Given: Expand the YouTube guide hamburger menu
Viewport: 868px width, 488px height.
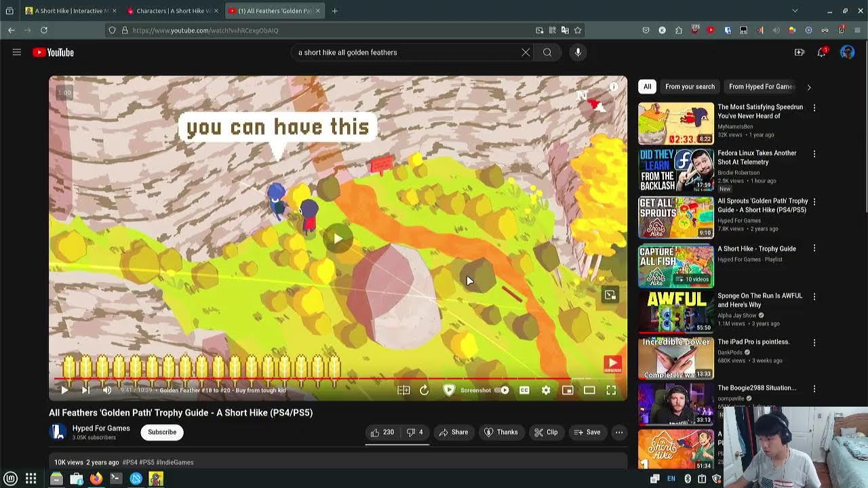Looking at the screenshot, I should tap(17, 52).
